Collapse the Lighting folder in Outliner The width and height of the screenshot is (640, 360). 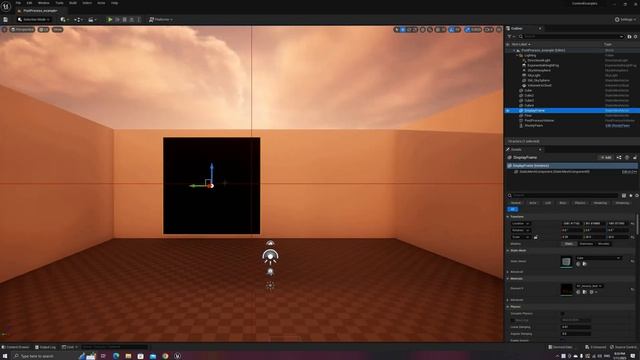(x=517, y=55)
